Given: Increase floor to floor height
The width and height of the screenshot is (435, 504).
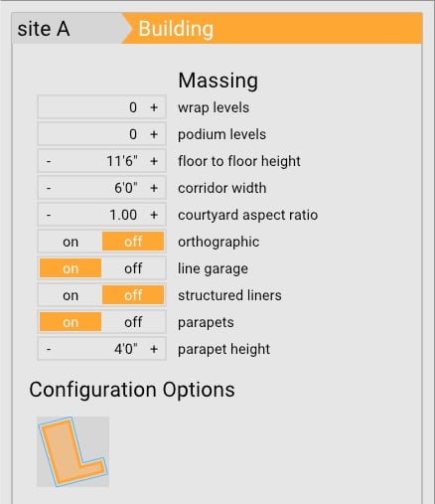Looking at the screenshot, I should [154, 161].
